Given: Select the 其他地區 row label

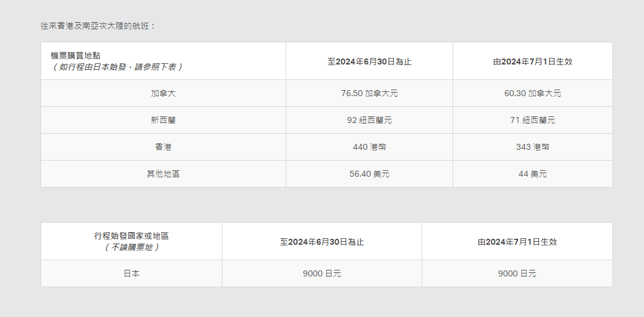Looking at the screenshot, I should click(163, 174).
